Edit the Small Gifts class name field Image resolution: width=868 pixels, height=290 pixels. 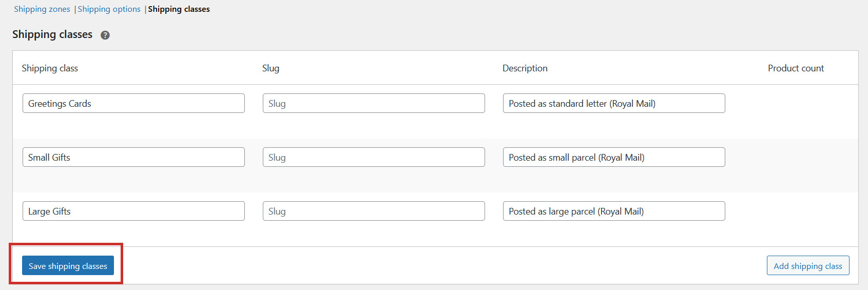133,157
